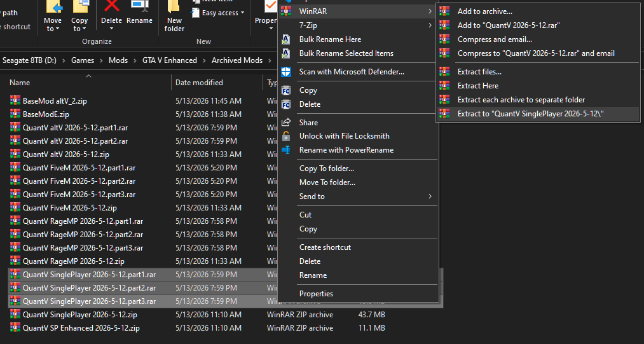Click the Share icon in context menu
The image size is (644, 344).
click(286, 123)
